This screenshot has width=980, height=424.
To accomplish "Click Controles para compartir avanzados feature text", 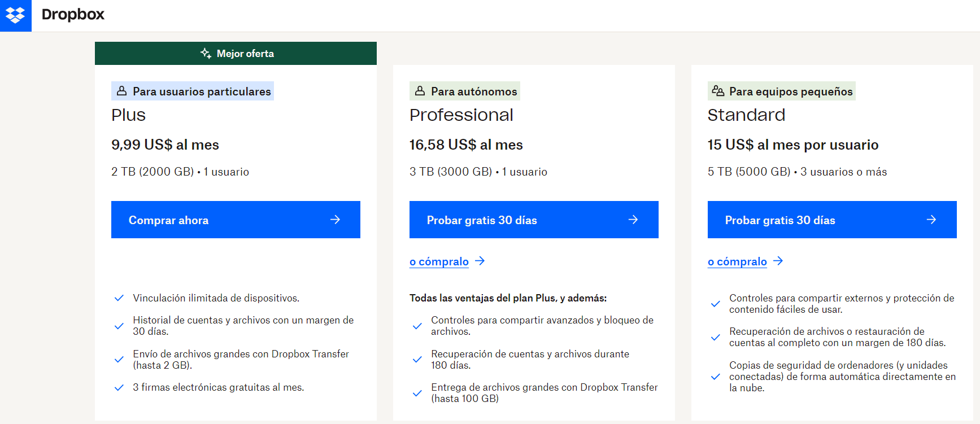I will [x=542, y=326].
